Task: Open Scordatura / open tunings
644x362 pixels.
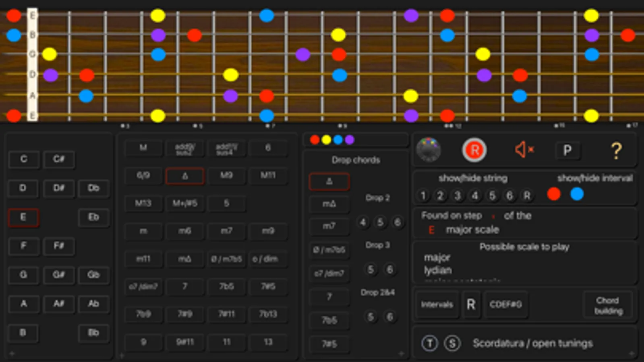Action: point(532,343)
